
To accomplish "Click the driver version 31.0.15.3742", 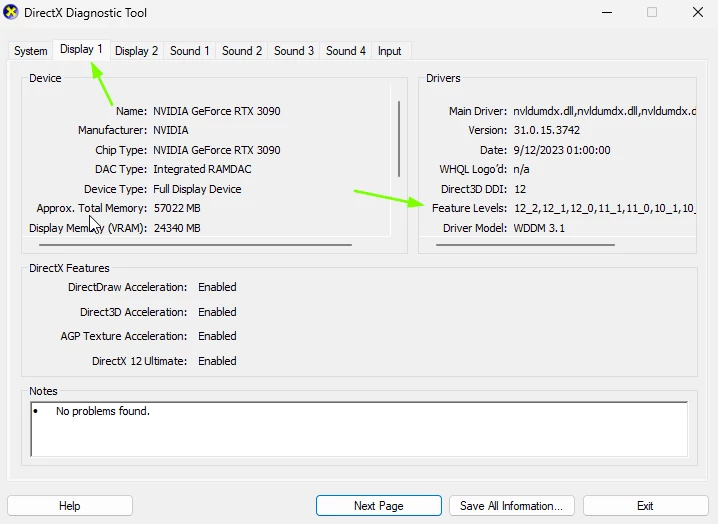I will point(547,130).
